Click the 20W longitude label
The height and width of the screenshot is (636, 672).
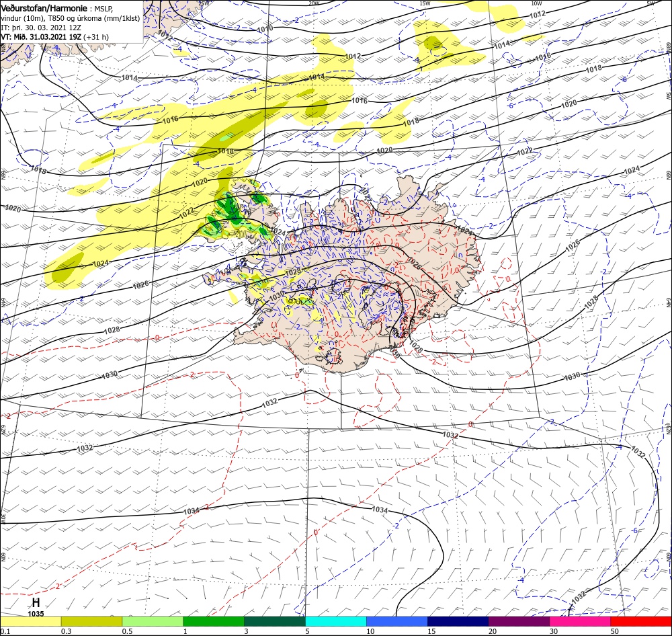click(314, 3)
